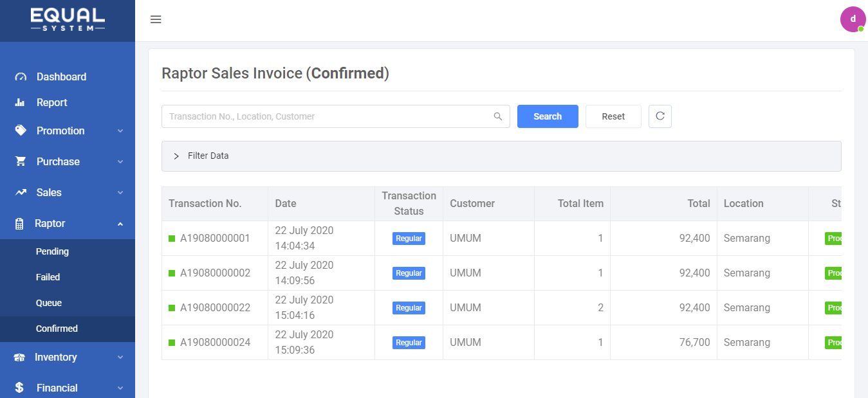Click the Reset button

pos(613,116)
